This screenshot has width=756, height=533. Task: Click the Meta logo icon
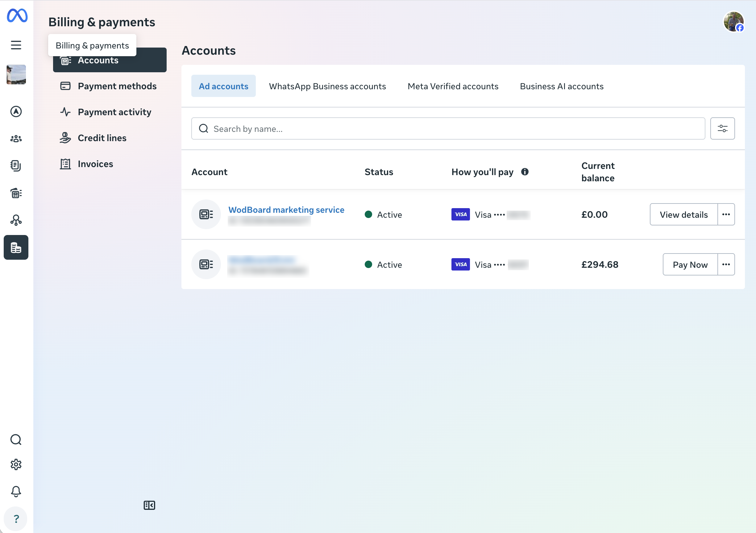17,15
